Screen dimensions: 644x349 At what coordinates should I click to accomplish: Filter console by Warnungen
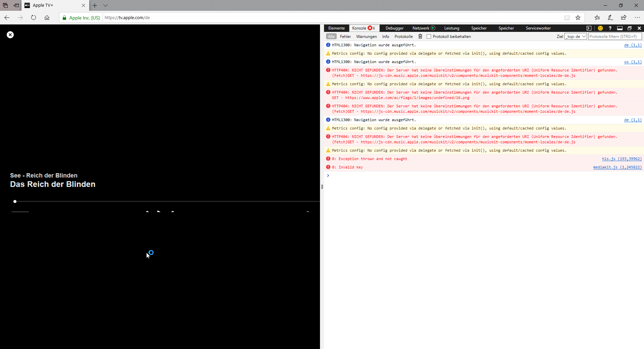pos(366,37)
